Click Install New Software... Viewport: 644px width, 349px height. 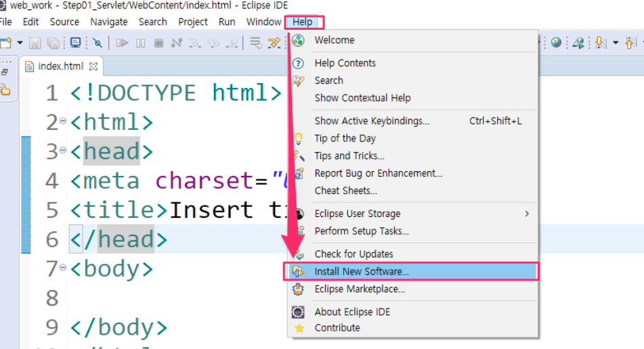pos(413,271)
